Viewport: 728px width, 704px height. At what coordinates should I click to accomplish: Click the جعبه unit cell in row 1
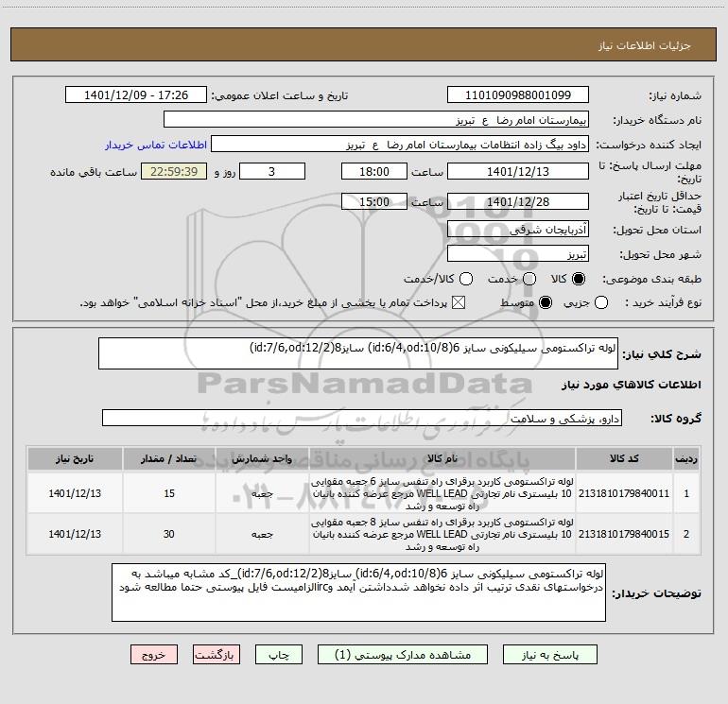(x=262, y=494)
